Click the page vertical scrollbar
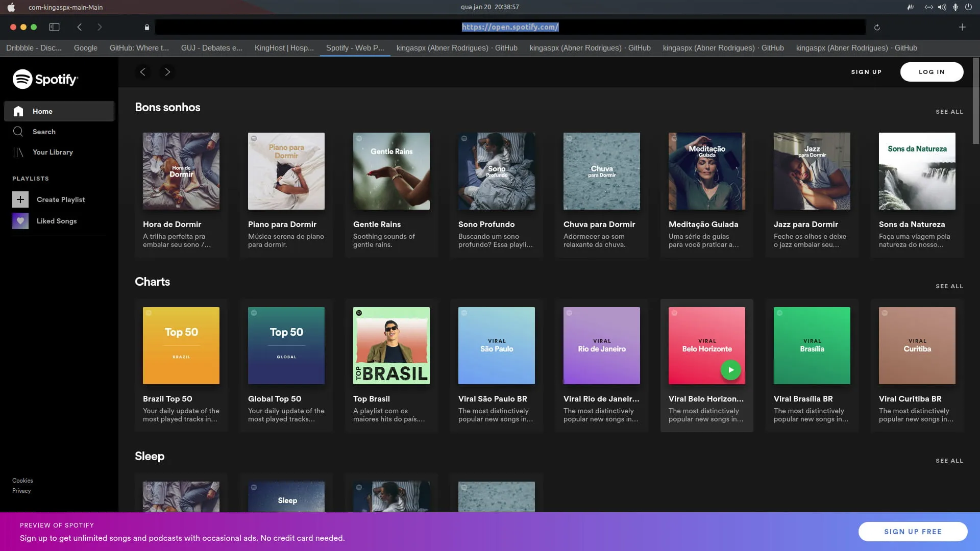This screenshot has height=551, width=980. [976, 102]
